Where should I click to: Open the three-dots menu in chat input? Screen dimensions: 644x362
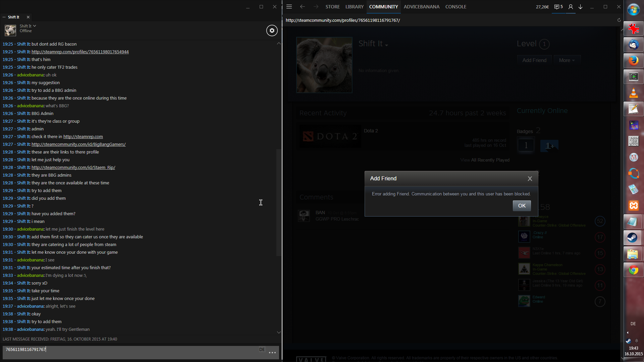(272, 352)
